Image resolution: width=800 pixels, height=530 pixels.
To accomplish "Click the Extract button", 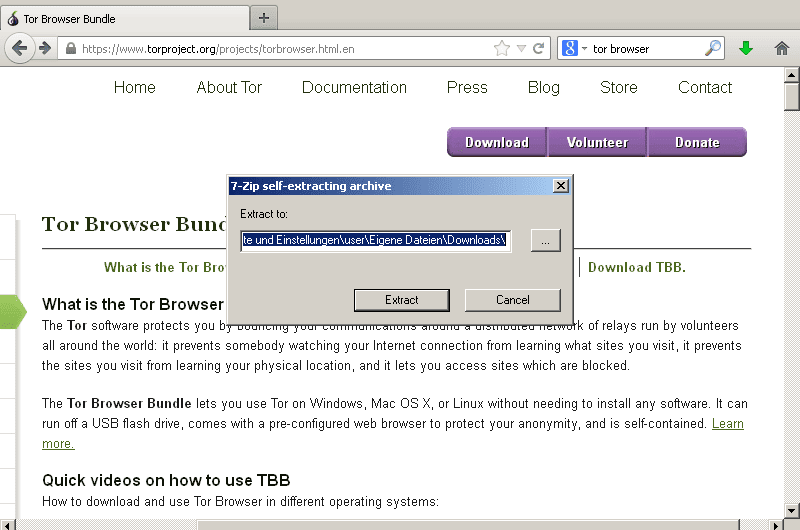I will pyautogui.click(x=402, y=300).
